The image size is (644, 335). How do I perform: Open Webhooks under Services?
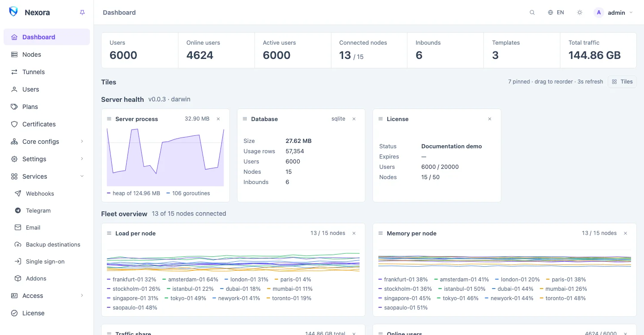pos(47,193)
